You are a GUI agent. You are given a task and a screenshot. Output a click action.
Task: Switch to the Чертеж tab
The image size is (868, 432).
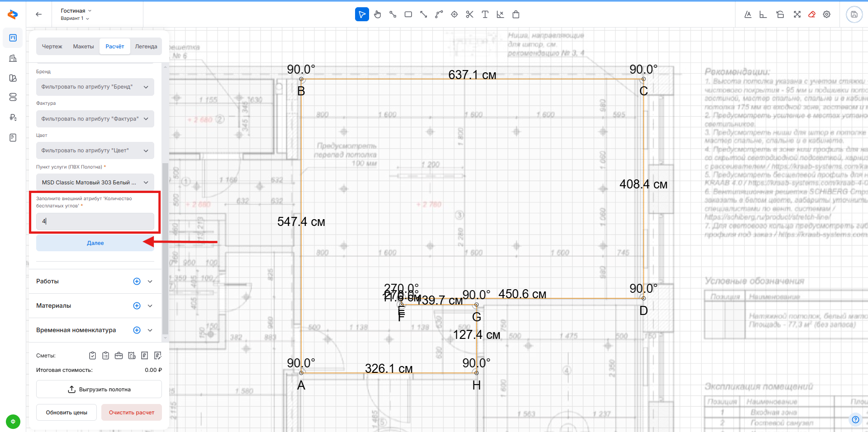52,47
